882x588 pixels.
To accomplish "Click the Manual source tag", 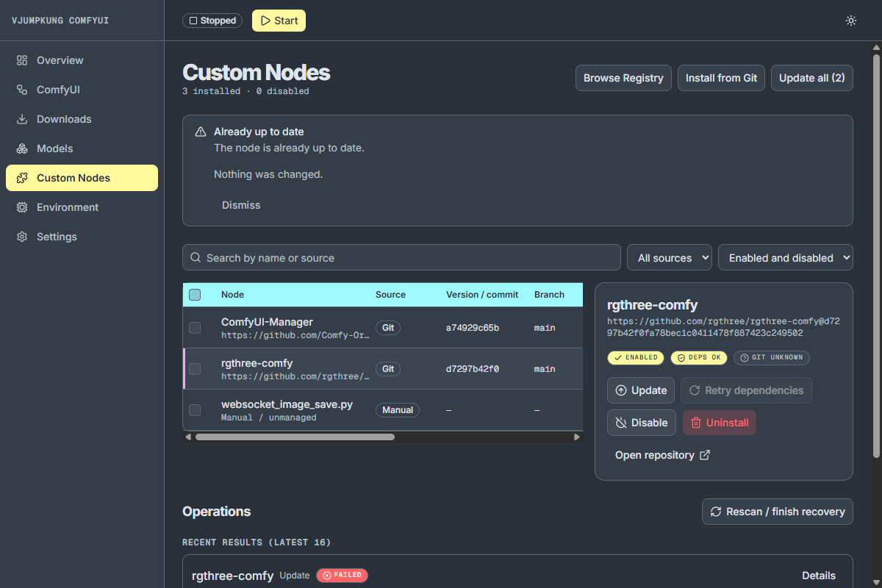I will tap(398, 410).
